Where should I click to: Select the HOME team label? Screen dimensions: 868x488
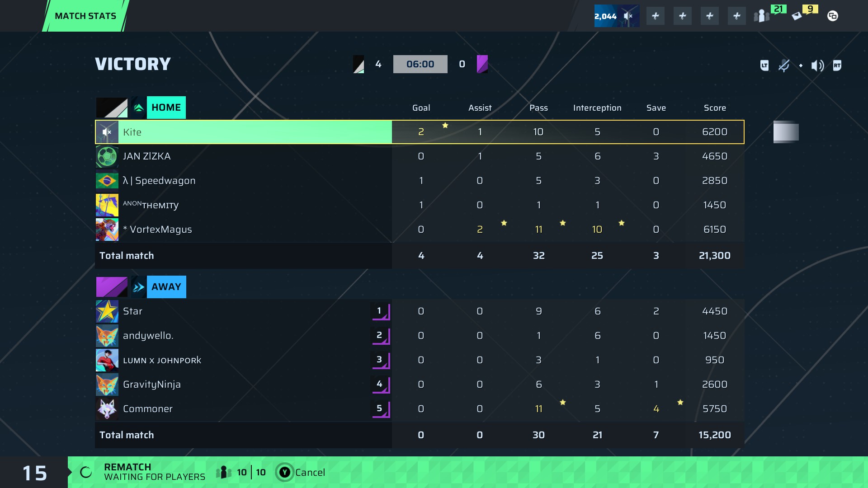click(x=166, y=108)
